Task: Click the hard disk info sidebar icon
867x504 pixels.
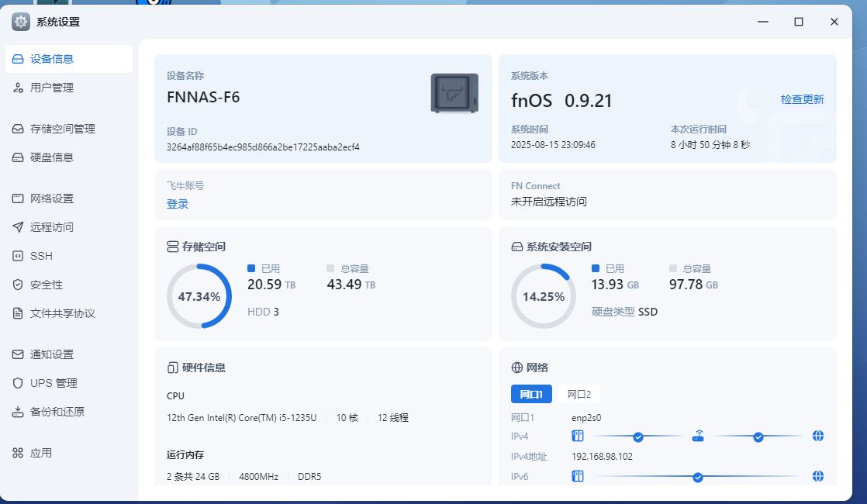Action: [18, 157]
